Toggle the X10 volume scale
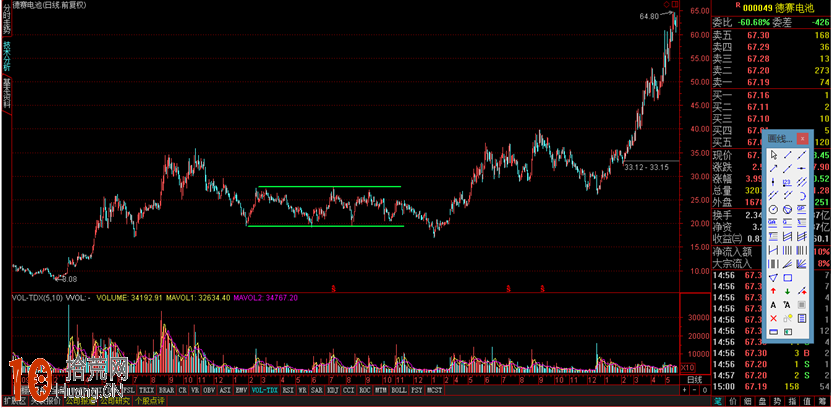 688,368
